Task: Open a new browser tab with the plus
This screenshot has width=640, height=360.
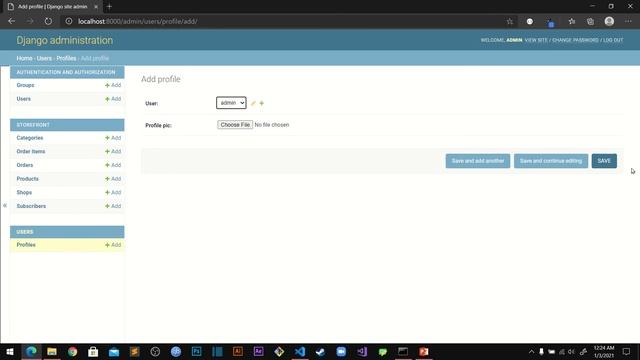Action: pos(109,7)
